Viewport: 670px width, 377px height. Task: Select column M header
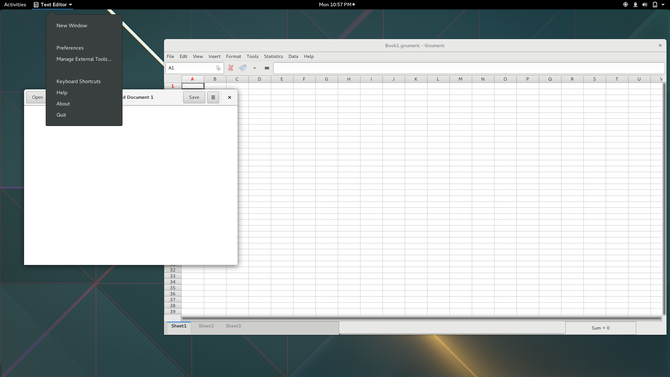click(x=460, y=79)
